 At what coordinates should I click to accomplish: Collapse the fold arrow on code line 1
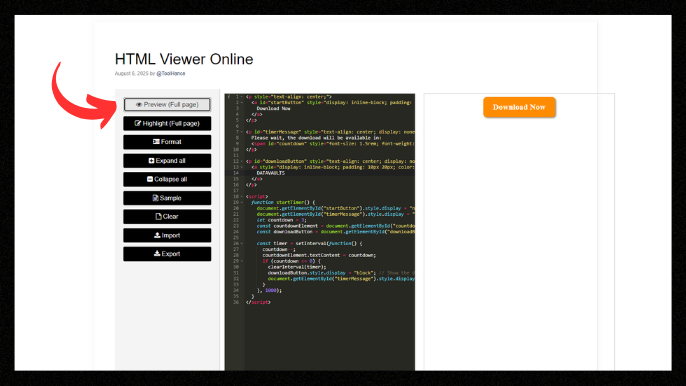[242, 97]
